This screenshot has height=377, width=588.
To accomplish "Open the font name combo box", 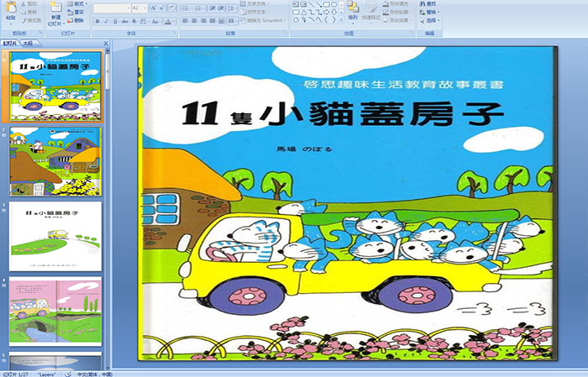I will [112, 8].
